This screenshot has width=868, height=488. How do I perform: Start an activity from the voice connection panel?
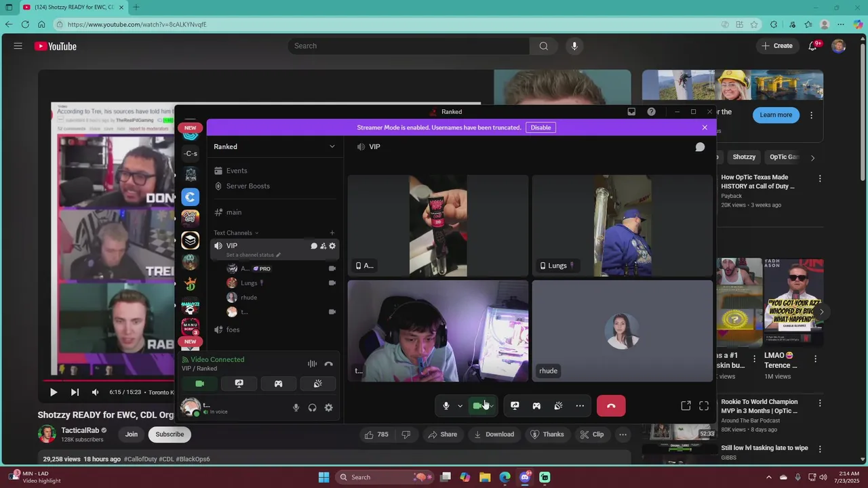(278, 384)
